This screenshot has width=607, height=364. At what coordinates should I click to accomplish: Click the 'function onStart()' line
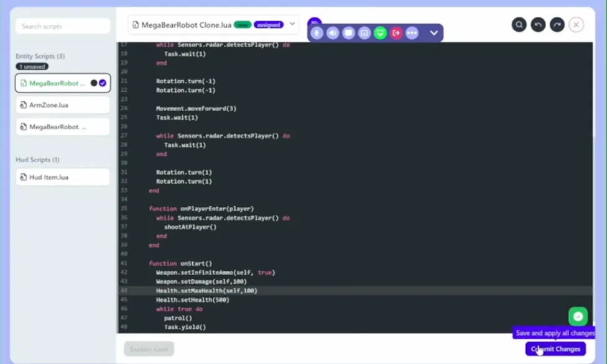180,263
